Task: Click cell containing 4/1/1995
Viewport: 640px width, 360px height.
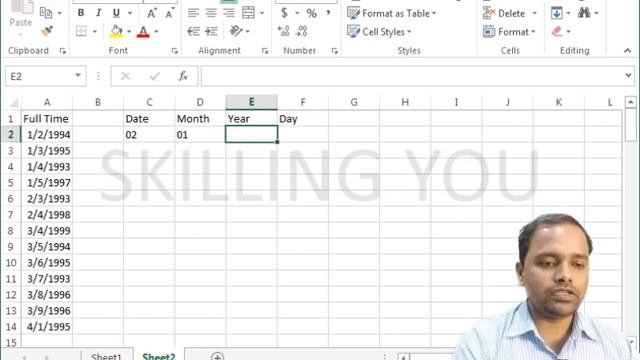Action: pos(47,327)
